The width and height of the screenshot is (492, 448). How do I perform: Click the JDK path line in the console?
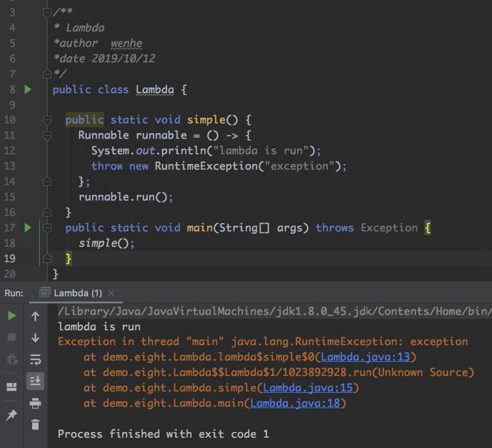click(x=275, y=311)
